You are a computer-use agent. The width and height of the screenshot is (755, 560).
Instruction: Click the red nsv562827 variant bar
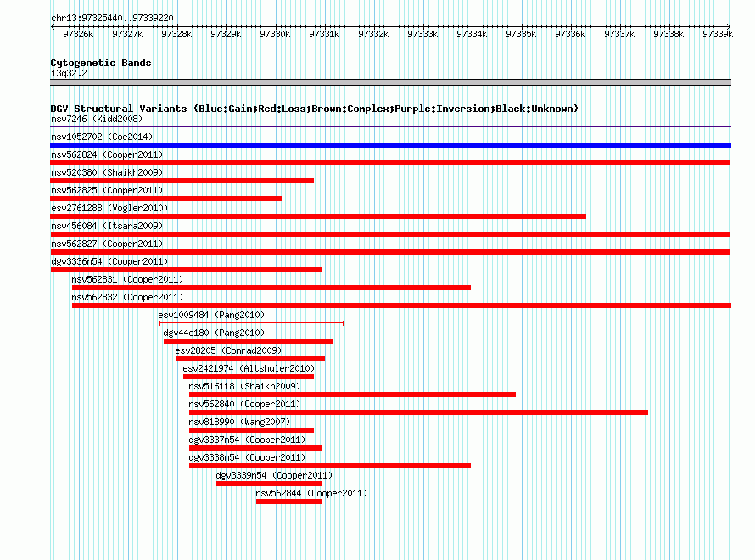click(390, 252)
